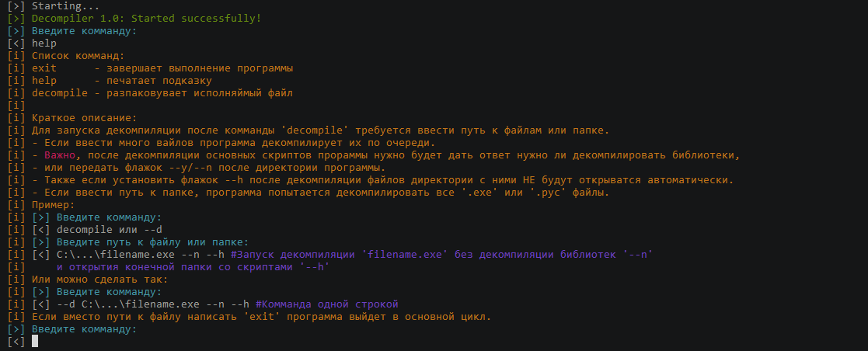Screen dimensions: 868x351
Task: Focus the input cursor at bottom prompt
Action: [x=35, y=341]
